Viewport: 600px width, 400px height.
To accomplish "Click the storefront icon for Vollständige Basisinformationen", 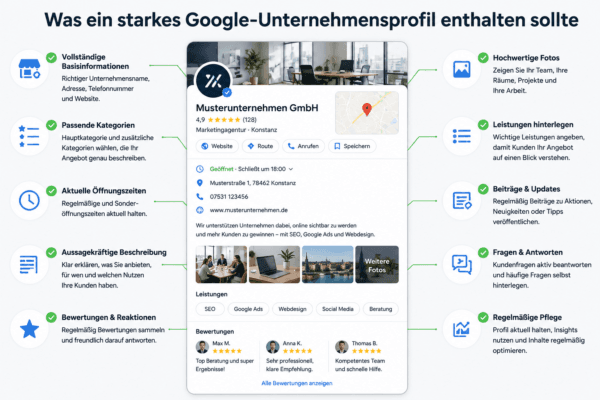I will coord(29,69).
